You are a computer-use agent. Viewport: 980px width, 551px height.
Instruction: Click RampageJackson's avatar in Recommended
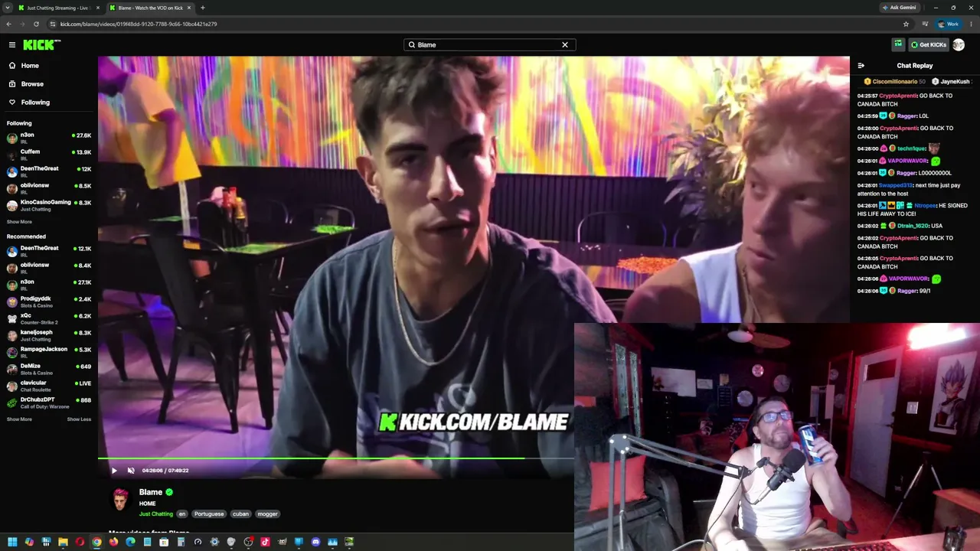(x=12, y=352)
